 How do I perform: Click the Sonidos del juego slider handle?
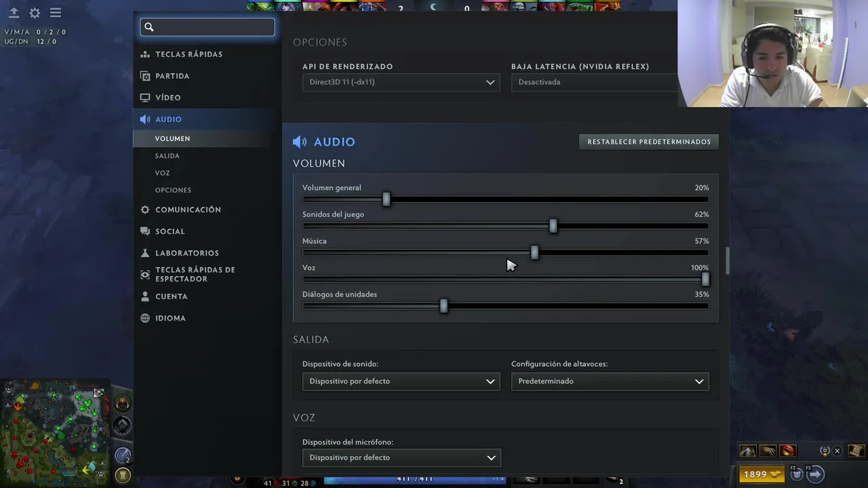point(553,226)
